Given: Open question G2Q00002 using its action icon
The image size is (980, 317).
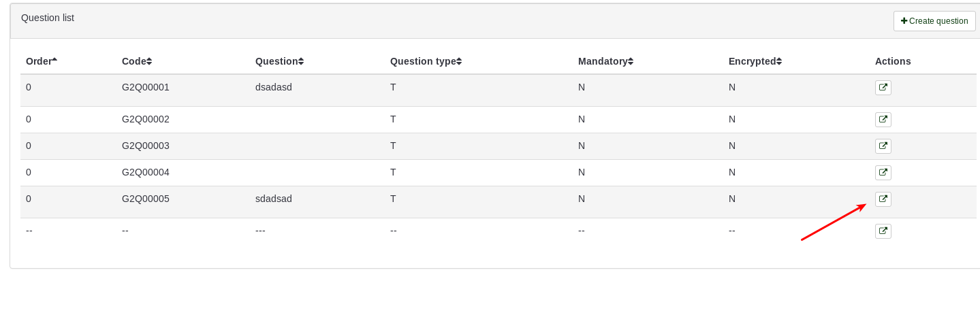Looking at the screenshot, I should coord(883,120).
